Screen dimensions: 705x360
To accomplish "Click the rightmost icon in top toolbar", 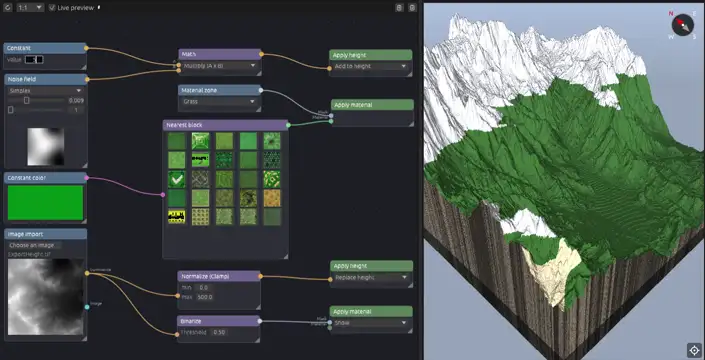I will [412, 8].
